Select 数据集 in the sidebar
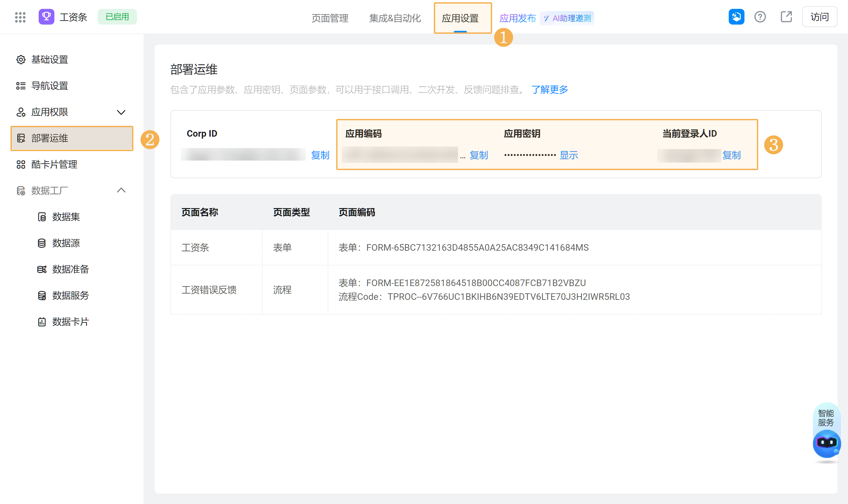 (66, 217)
